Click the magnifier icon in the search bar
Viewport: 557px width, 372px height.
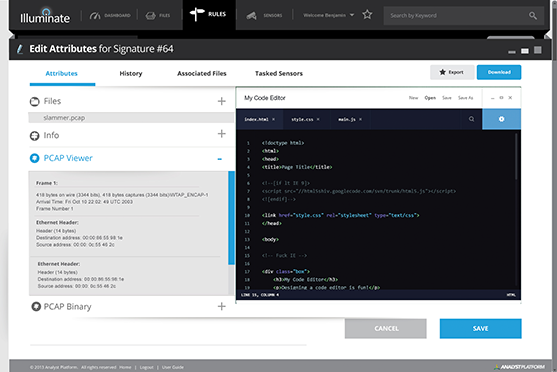tap(532, 16)
